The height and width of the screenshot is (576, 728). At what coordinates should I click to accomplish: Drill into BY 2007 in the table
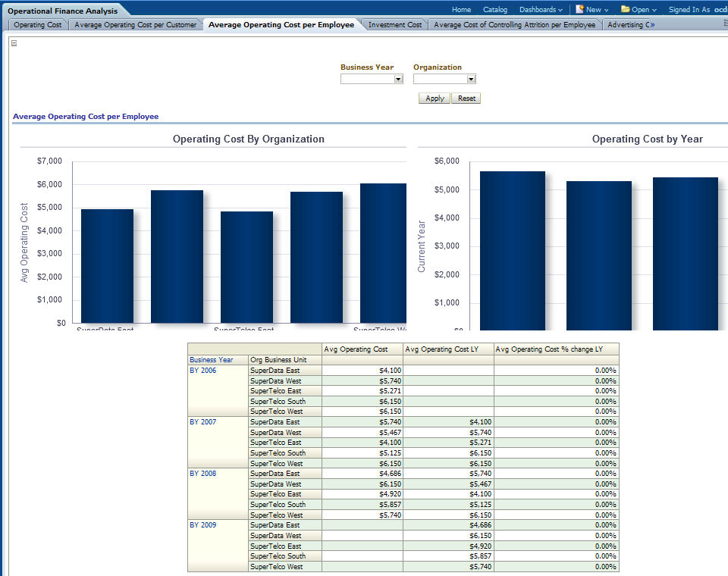[203, 422]
